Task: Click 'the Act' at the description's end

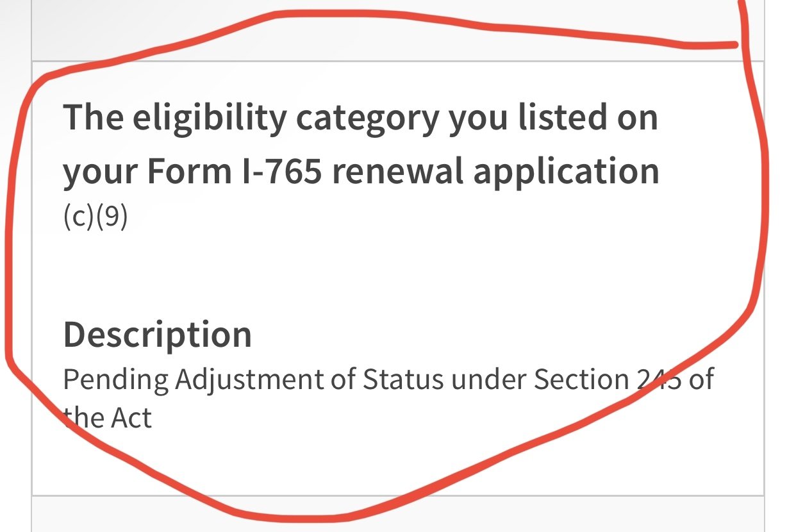Action: (107, 419)
